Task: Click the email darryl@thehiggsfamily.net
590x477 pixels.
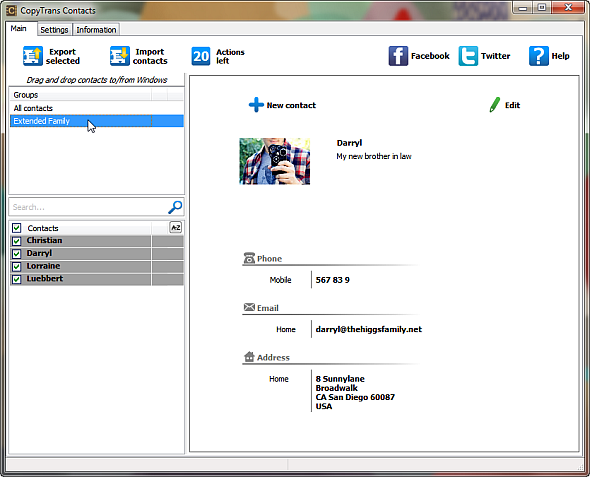Action: click(369, 329)
